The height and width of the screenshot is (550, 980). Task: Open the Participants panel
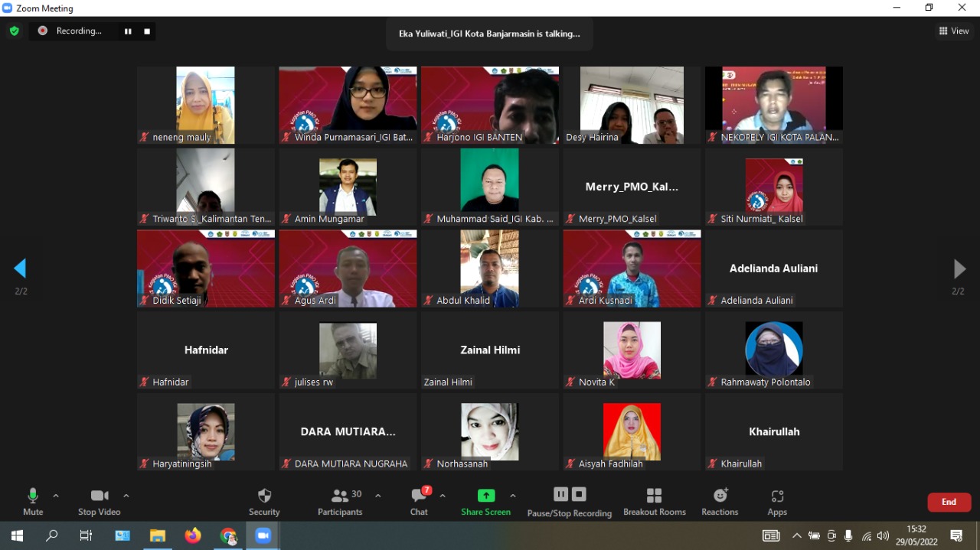point(340,501)
